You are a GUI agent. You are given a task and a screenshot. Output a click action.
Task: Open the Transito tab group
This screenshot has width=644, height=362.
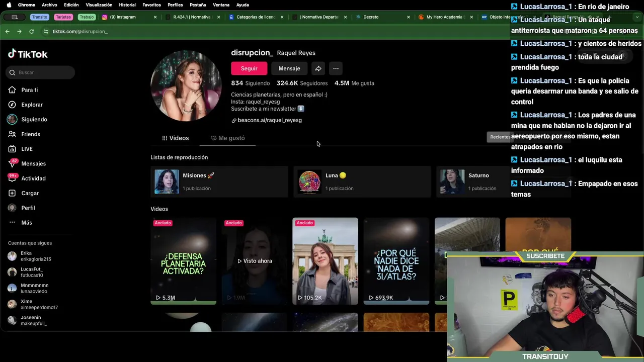tap(39, 17)
